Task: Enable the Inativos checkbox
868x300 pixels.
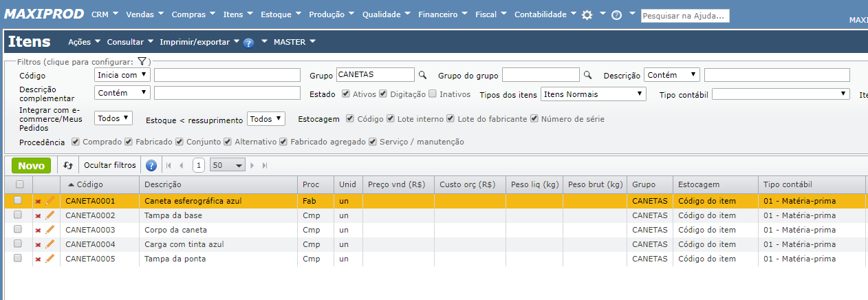Action: [x=432, y=94]
